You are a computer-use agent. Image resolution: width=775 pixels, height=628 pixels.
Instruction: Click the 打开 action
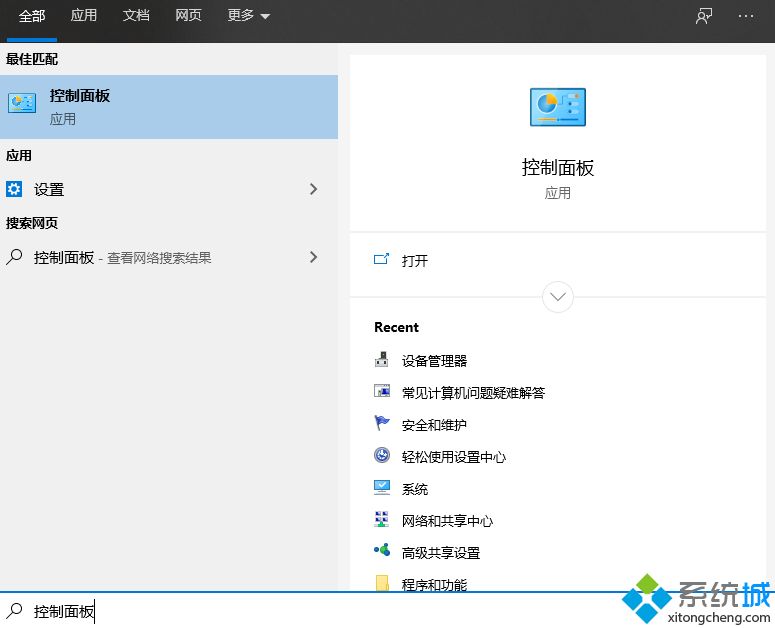click(x=415, y=260)
